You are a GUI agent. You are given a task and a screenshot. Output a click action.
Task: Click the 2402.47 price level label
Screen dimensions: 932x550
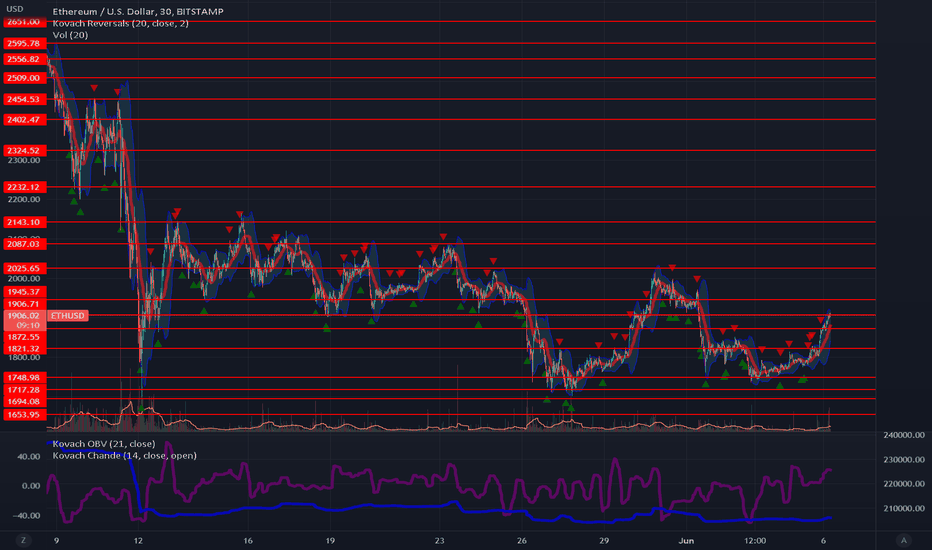pos(24,120)
